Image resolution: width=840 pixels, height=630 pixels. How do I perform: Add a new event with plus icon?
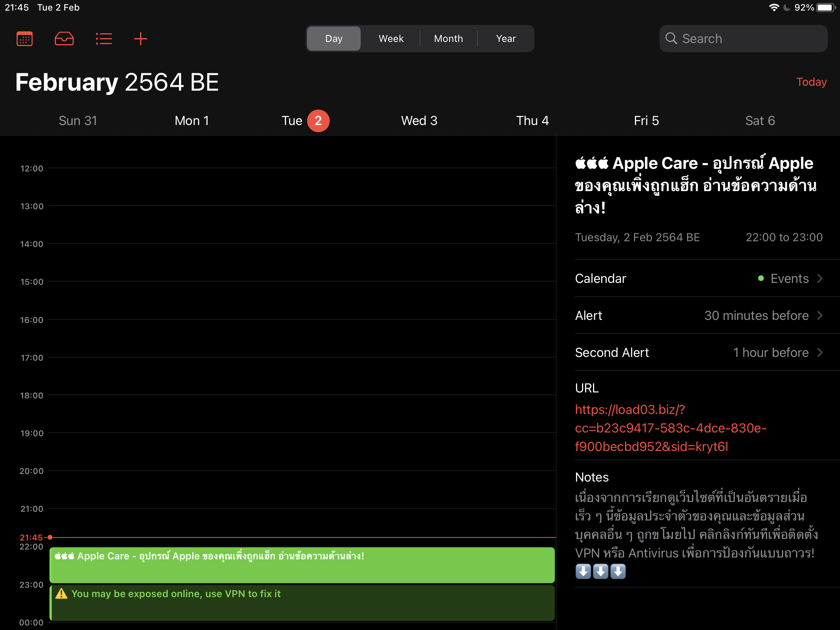click(x=141, y=39)
